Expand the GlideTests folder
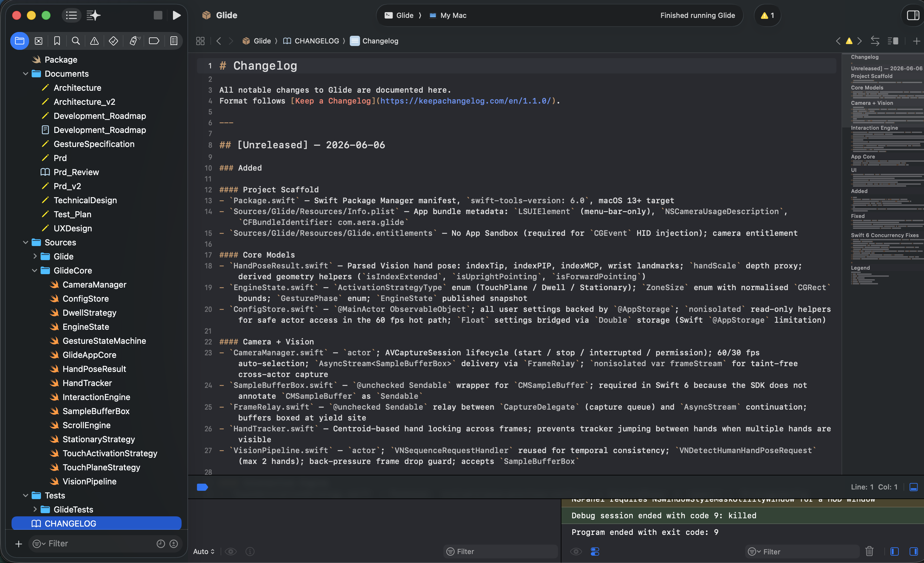Screen dimensions: 924x563 [35, 509]
